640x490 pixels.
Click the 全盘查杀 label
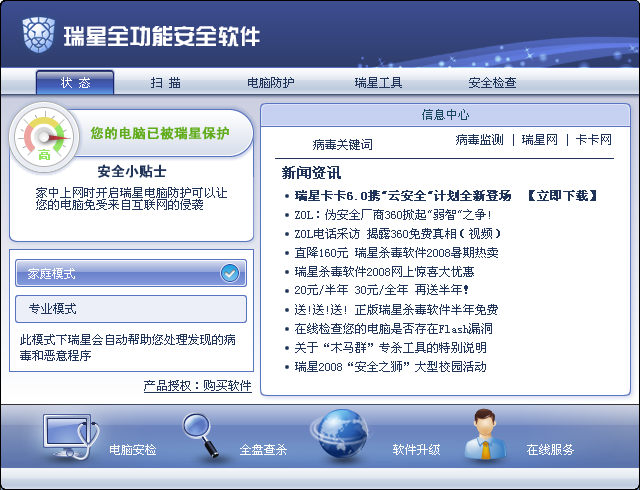pos(263,450)
